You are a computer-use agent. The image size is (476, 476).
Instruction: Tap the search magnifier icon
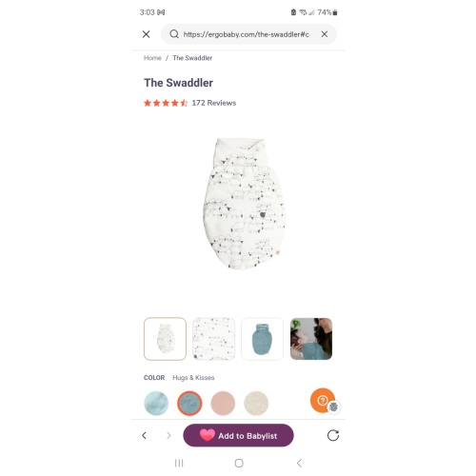(174, 34)
